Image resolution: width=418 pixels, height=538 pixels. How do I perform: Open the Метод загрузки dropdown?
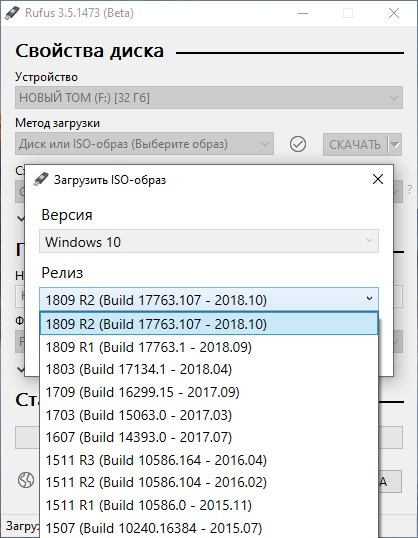tap(144, 144)
